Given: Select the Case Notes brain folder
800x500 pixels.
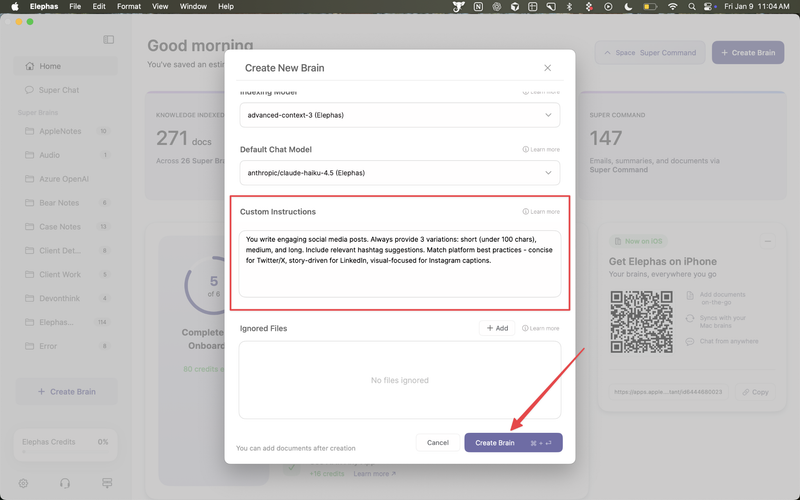Looking at the screenshot, I should pyautogui.click(x=66, y=227).
